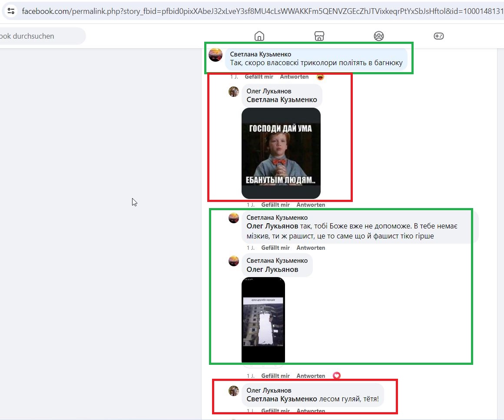Click Antworten under 'ти ж рашист' comment
This screenshot has width=504, height=420.
[311, 248]
